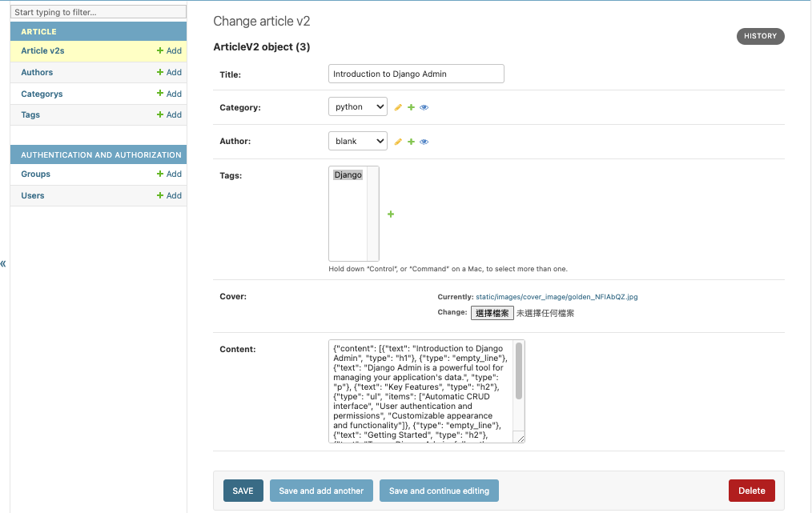Add another author with plus icon
812x513 pixels.
411,142
